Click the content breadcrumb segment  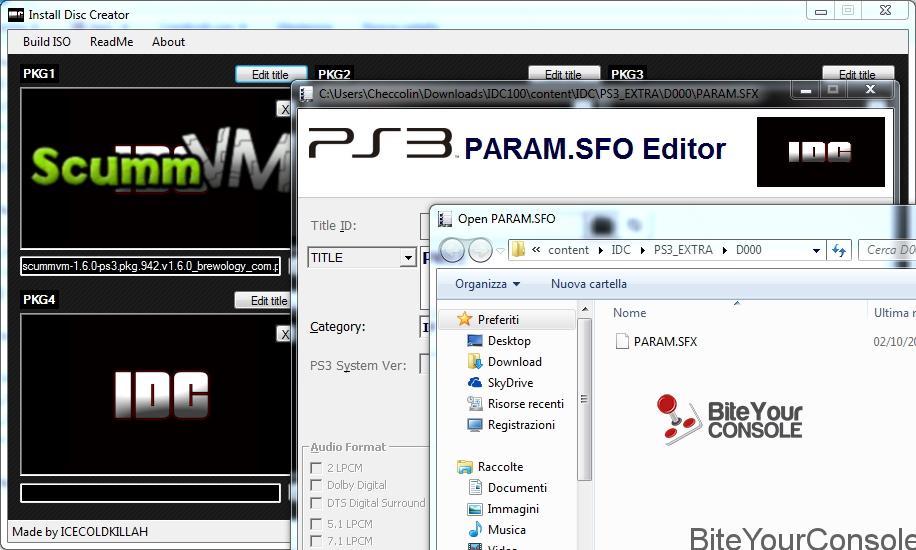pos(568,250)
